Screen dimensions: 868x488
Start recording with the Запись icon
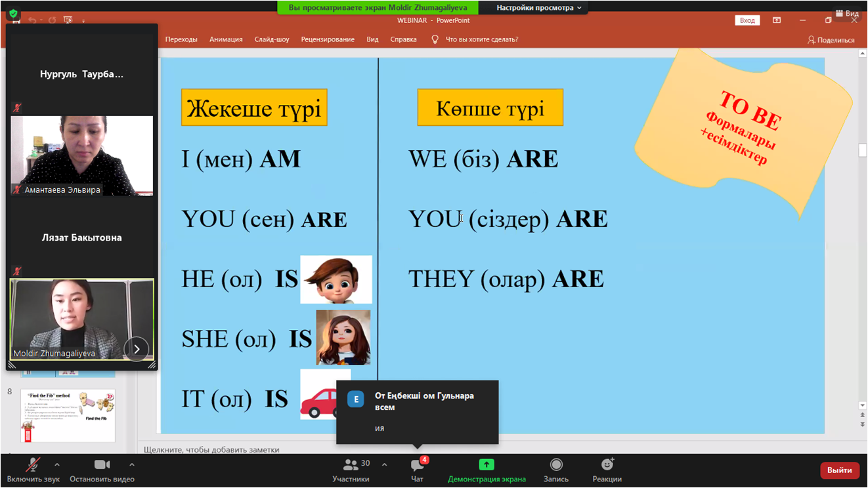click(556, 465)
